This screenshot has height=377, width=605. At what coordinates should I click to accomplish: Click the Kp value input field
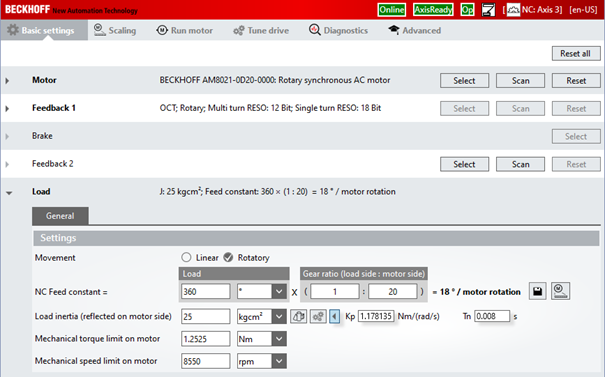(376, 316)
